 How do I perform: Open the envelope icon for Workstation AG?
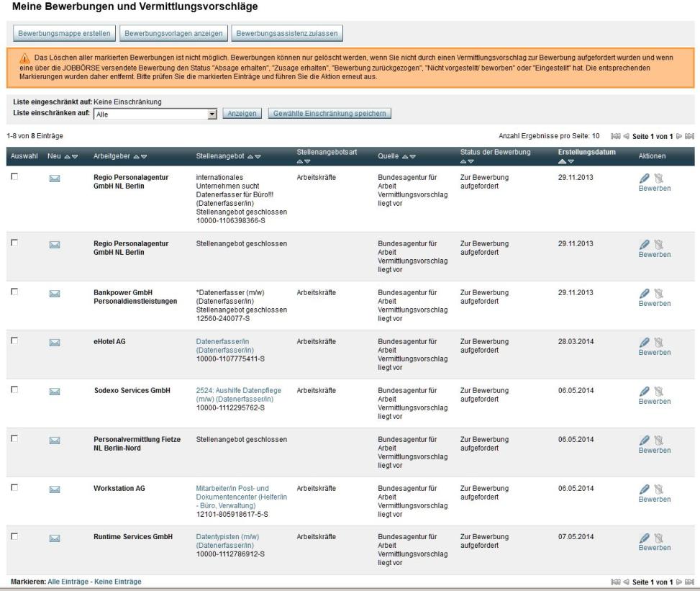coord(54,490)
